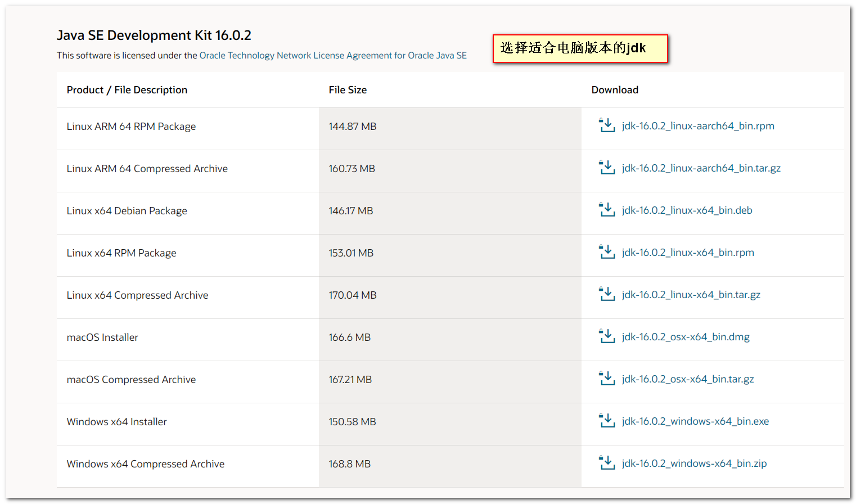
Task: Click download icon for osx-x64_bin.dmg
Action: point(607,336)
